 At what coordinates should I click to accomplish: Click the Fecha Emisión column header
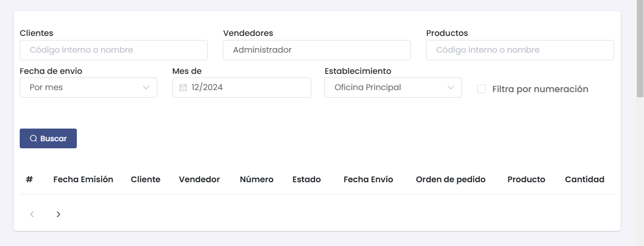(x=83, y=179)
